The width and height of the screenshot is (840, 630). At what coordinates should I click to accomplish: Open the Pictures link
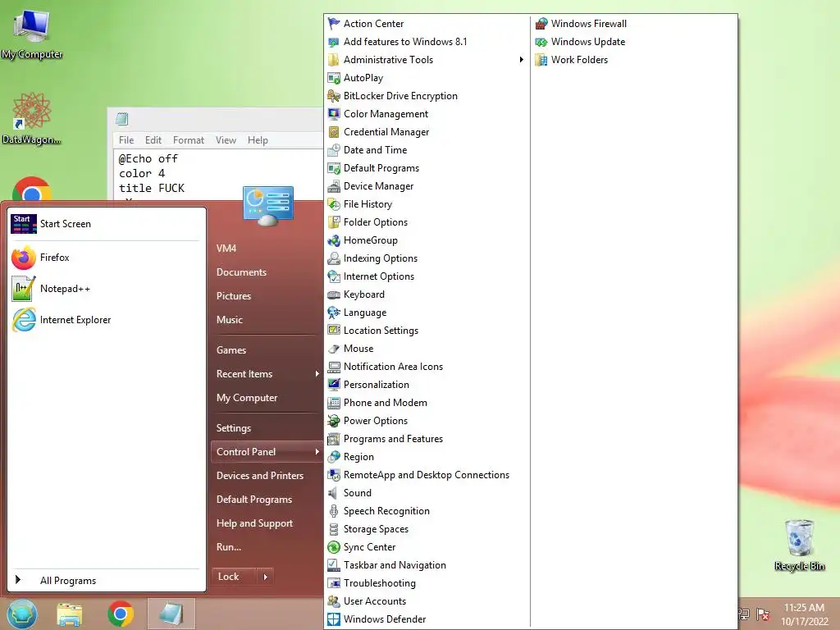click(x=234, y=295)
